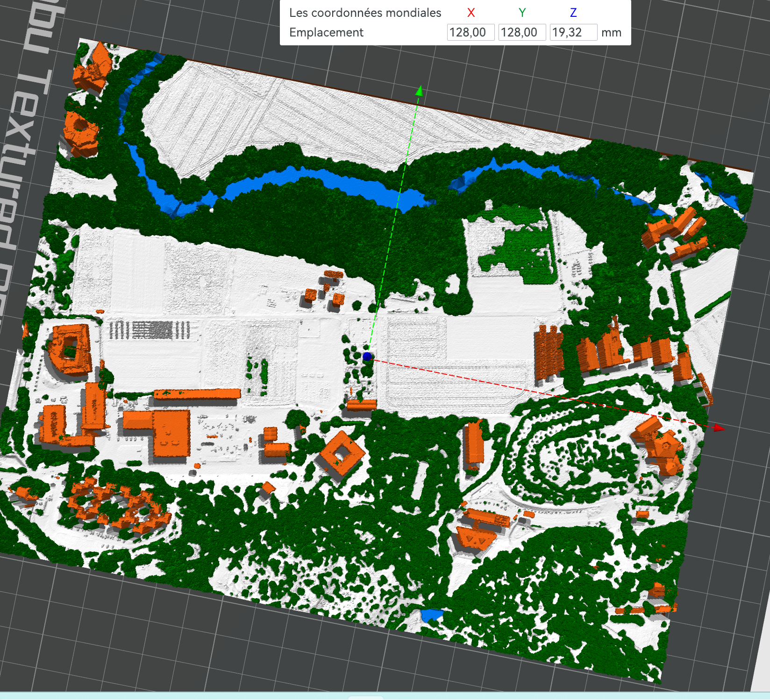Click the Y position input field
Screen dimensions: 770x700
tap(522, 32)
